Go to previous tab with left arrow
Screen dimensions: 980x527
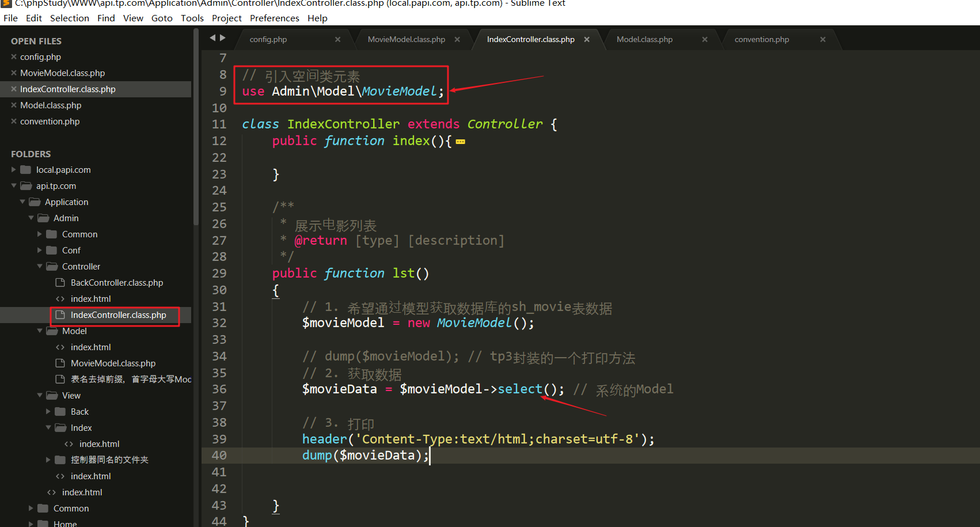point(212,38)
